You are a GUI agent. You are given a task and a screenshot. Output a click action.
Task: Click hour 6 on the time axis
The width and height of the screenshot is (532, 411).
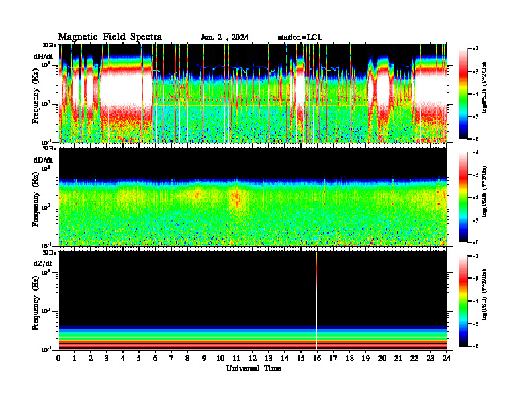[155, 358]
